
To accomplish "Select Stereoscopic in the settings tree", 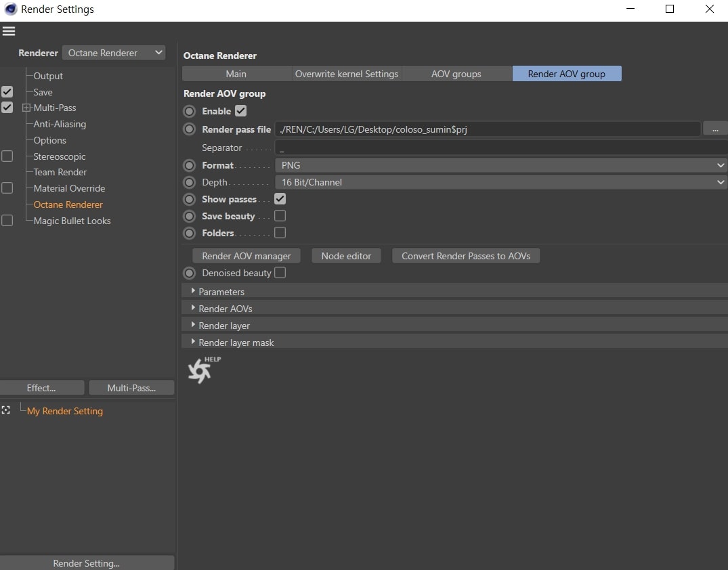I will tap(60, 157).
